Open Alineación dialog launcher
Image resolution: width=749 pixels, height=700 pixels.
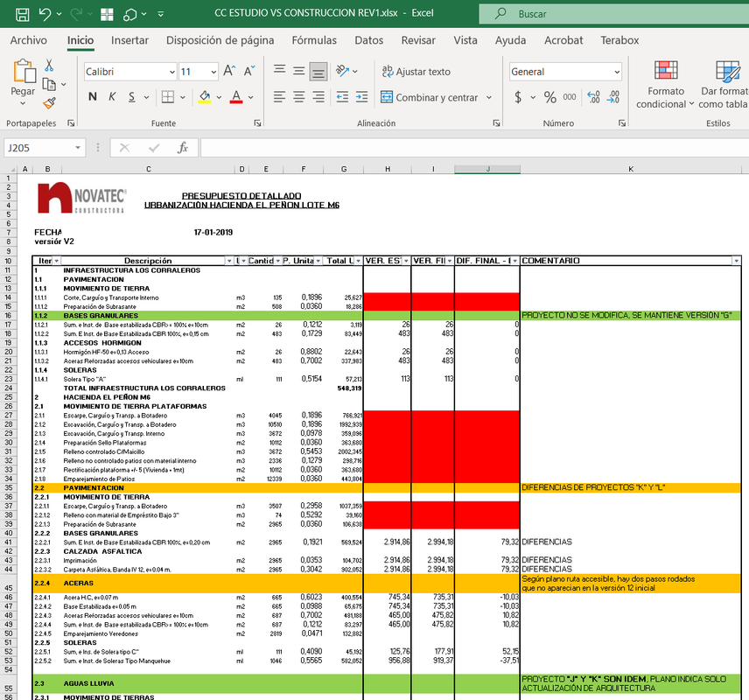point(496,123)
